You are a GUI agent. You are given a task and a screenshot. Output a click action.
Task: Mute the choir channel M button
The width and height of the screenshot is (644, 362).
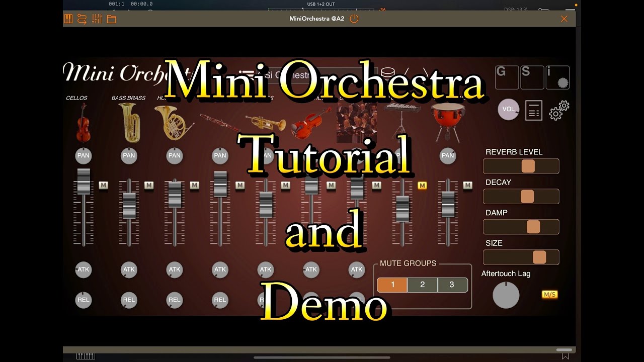tap(376, 186)
